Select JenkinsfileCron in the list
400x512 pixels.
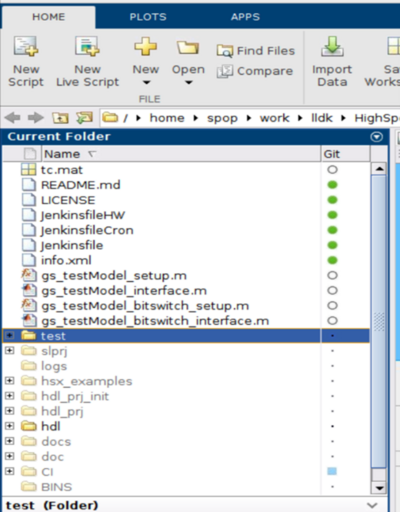(x=87, y=230)
